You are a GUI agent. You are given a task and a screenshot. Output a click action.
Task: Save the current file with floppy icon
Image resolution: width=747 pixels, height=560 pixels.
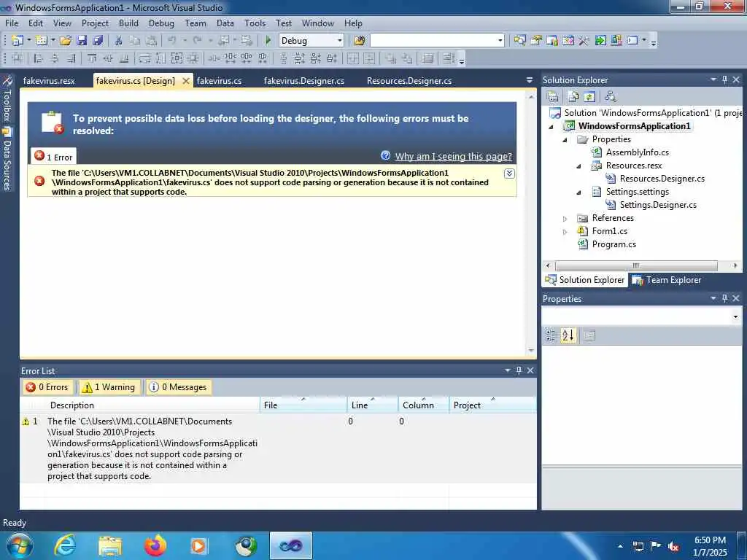point(82,41)
